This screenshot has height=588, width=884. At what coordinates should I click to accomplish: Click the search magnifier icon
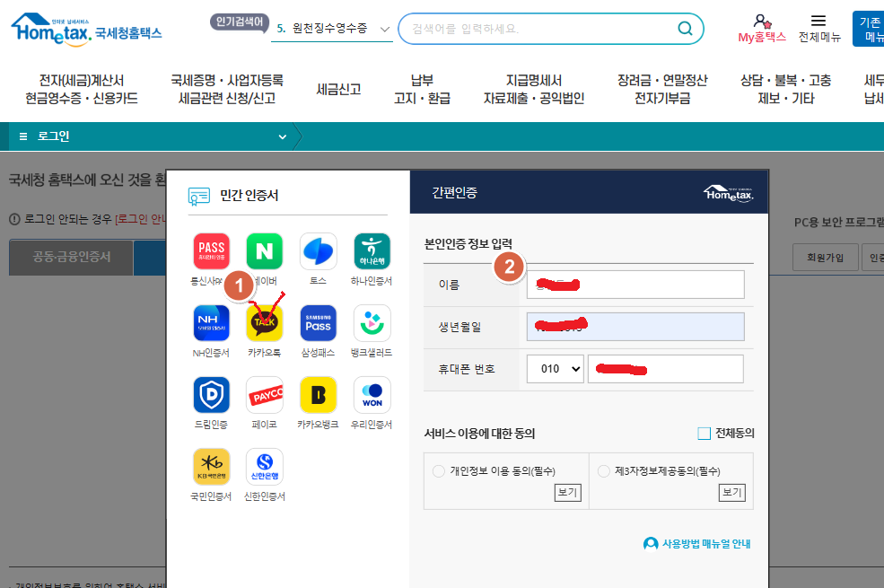[x=685, y=28]
